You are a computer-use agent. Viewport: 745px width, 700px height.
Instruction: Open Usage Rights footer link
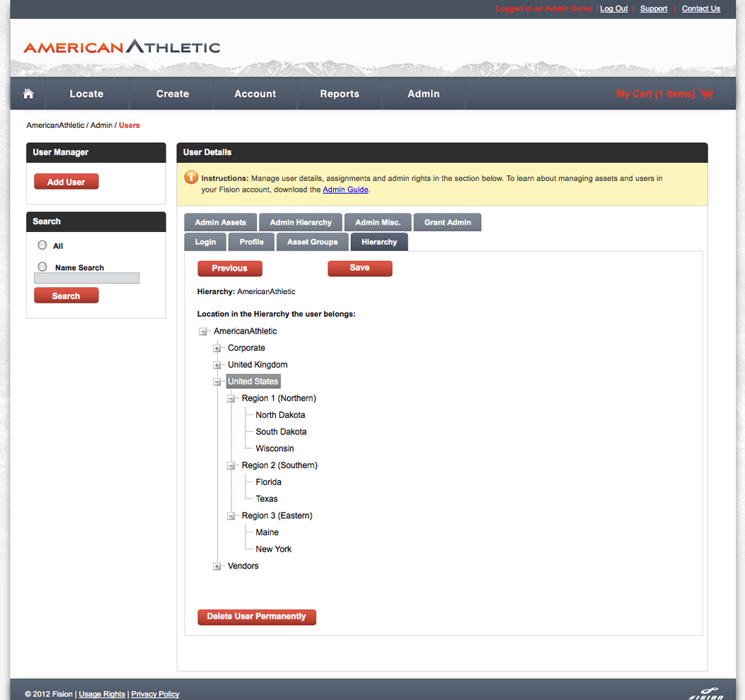coord(102,694)
